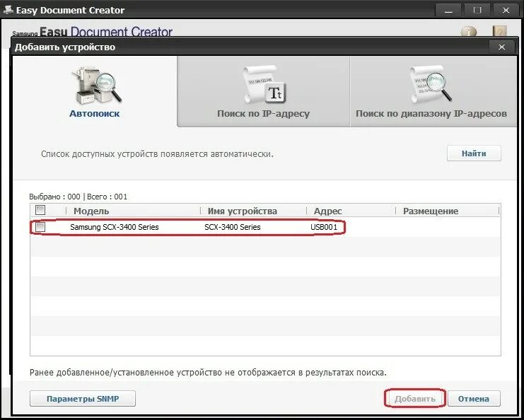Click the Easy Document Creator title bar icon

(8, 10)
